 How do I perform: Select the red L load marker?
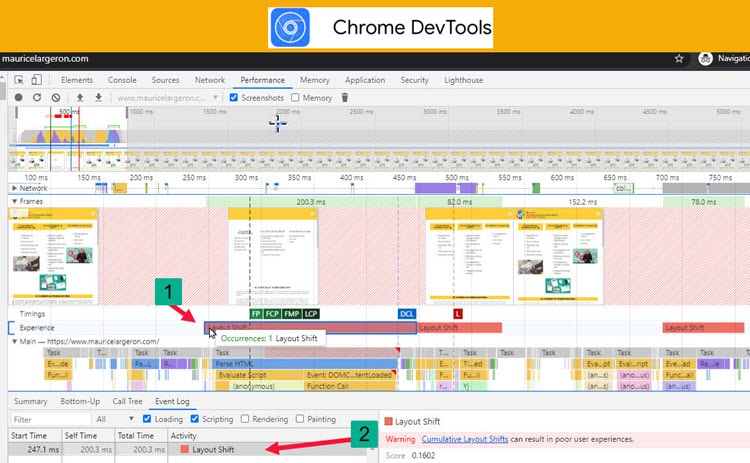point(458,314)
